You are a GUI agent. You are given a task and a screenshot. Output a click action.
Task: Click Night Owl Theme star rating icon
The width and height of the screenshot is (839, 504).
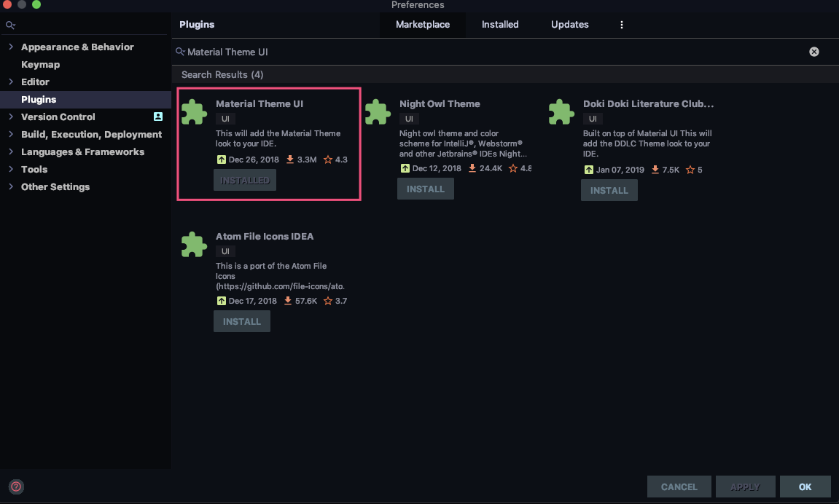point(512,168)
